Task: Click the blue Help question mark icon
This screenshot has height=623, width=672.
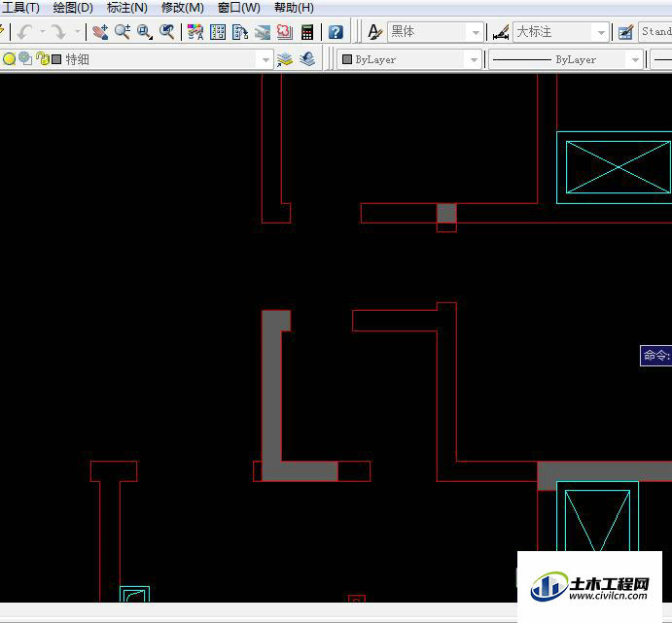Action: point(336,32)
